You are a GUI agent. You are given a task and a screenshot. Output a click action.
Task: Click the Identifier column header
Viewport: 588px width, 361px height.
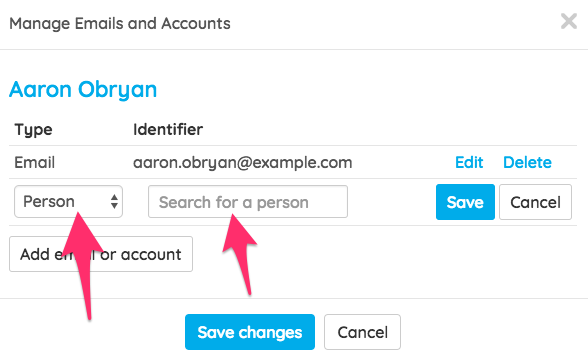click(168, 129)
